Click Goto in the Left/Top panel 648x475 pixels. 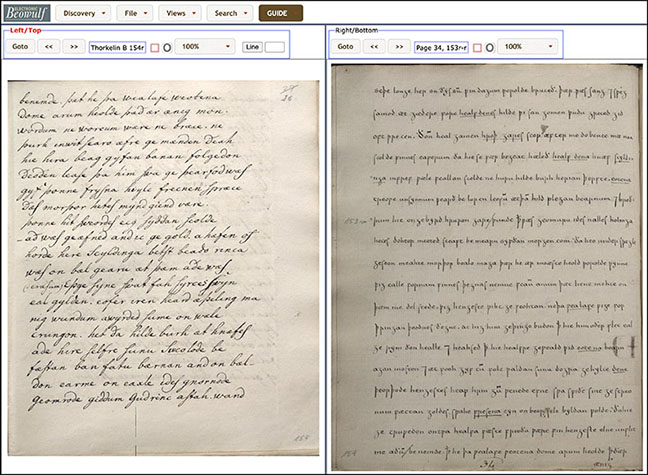tap(20, 47)
